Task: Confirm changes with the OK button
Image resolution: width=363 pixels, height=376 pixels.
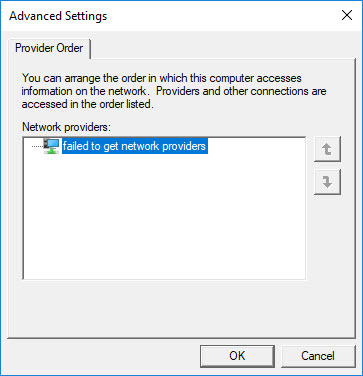Action: [237, 356]
